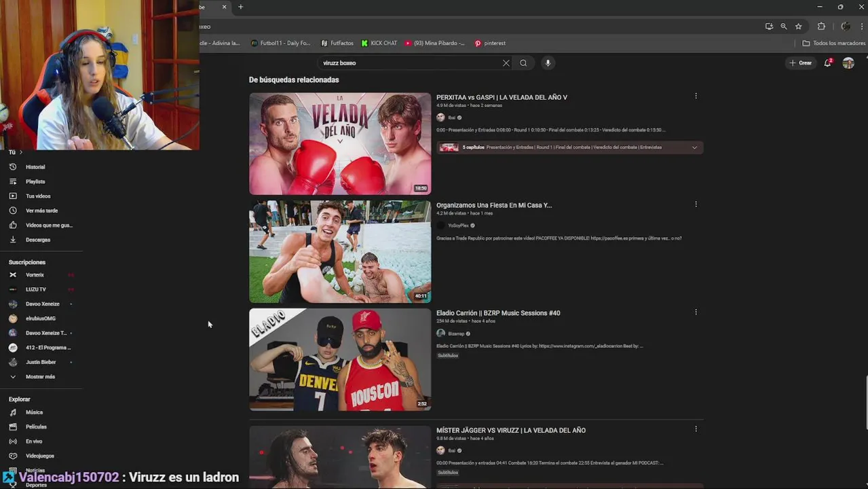Image resolution: width=868 pixels, height=489 pixels.
Task: Click the install app icon in address bar
Action: point(769,26)
